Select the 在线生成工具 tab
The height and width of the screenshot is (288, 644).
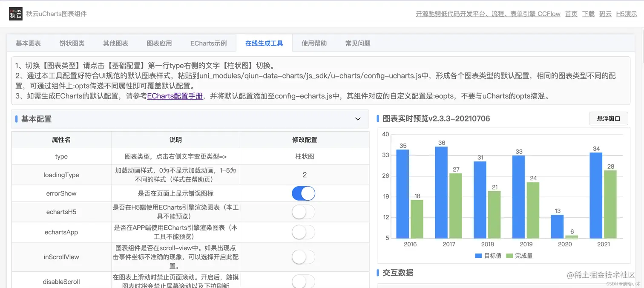(x=264, y=43)
